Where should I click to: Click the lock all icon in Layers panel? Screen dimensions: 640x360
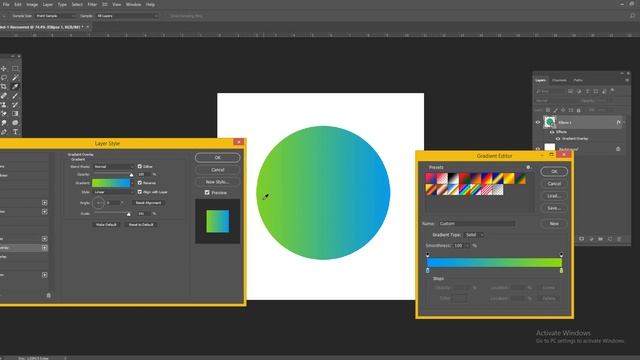(578, 110)
